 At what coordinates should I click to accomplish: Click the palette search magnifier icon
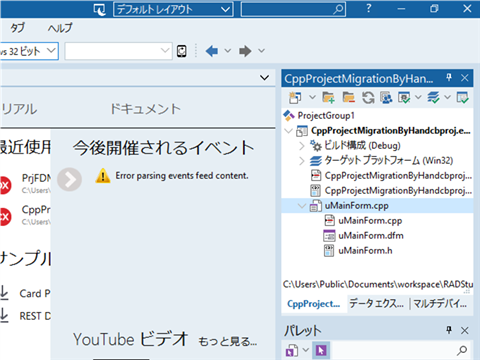[462, 350]
